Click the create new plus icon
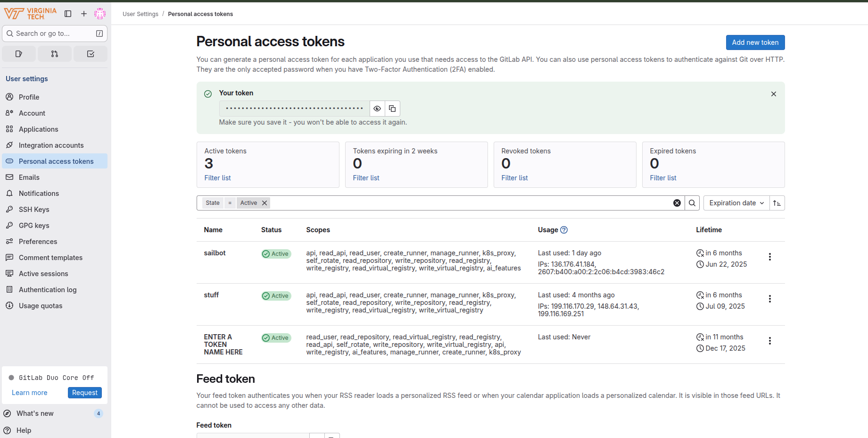 click(x=84, y=14)
